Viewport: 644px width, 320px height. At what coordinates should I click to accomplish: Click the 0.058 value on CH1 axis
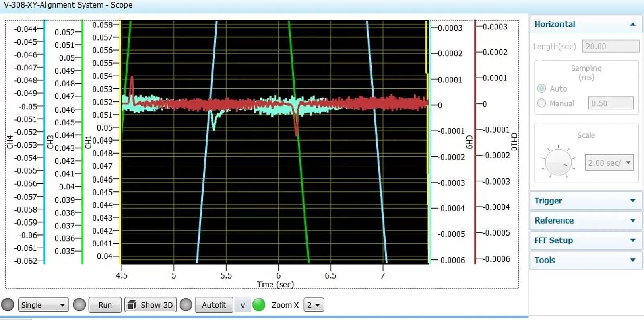[103, 25]
